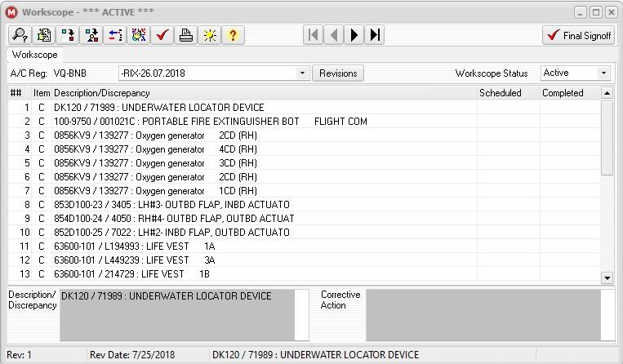The image size is (623, 364).
Task: Click the red and blue arrows list icon
Action: pyautogui.click(x=115, y=35)
